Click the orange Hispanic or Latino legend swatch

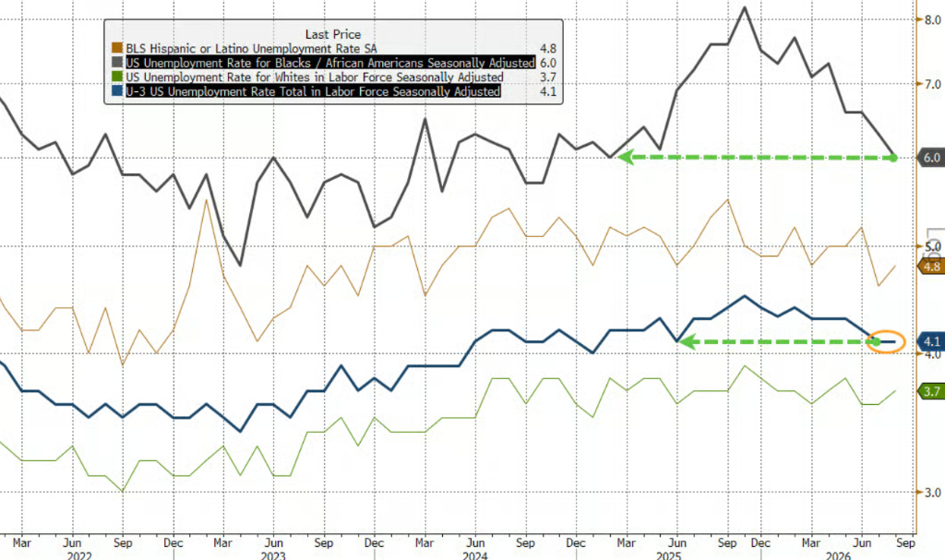coord(117,48)
